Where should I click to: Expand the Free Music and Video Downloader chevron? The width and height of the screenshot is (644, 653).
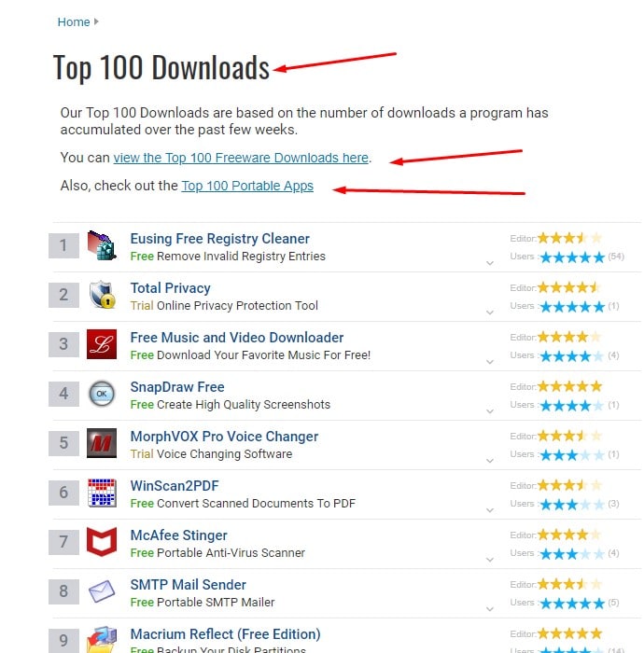pyautogui.click(x=489, y=362)
